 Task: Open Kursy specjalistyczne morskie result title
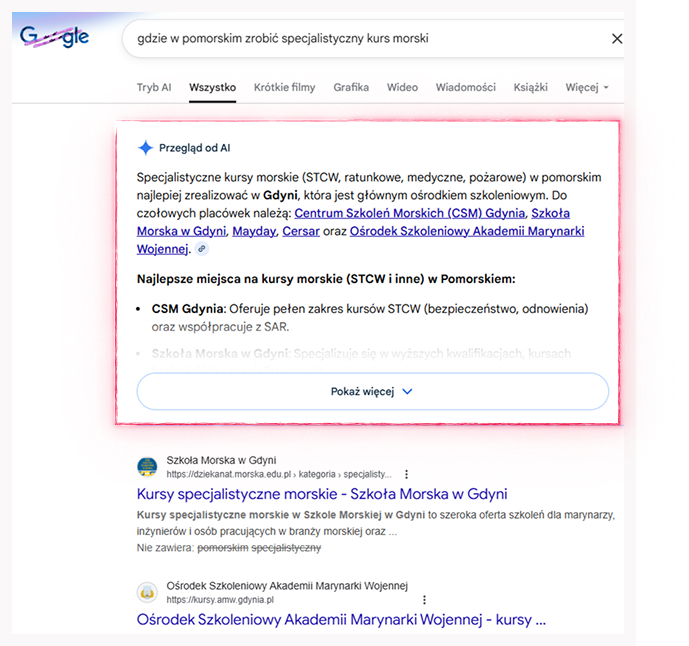coord(321,494)
